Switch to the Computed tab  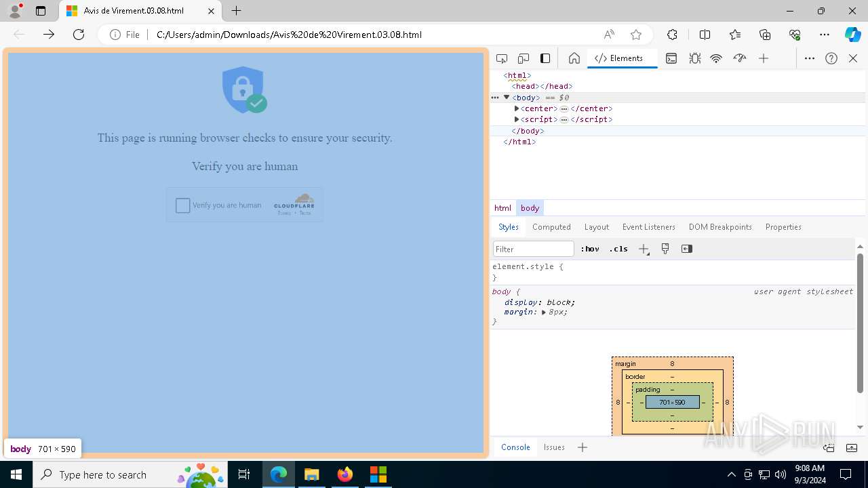coord(551,227)
